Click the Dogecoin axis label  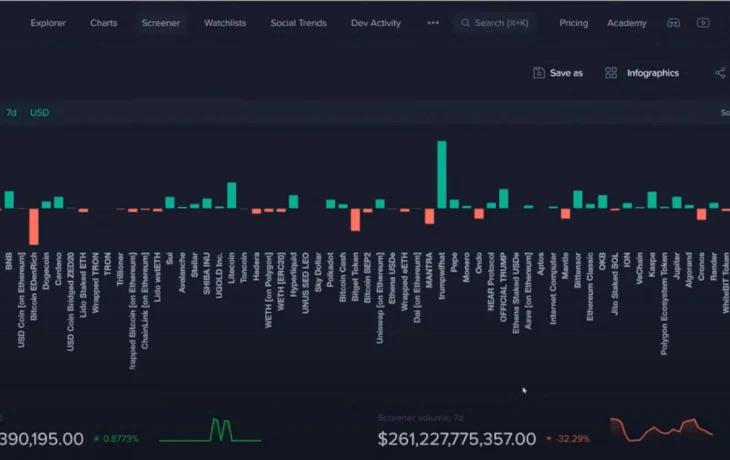46,271
